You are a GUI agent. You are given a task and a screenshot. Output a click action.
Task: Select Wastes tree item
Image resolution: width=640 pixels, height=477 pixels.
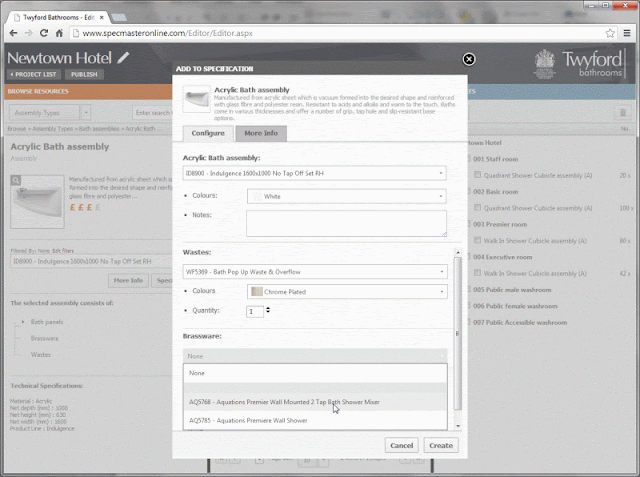tap(40, 355)
